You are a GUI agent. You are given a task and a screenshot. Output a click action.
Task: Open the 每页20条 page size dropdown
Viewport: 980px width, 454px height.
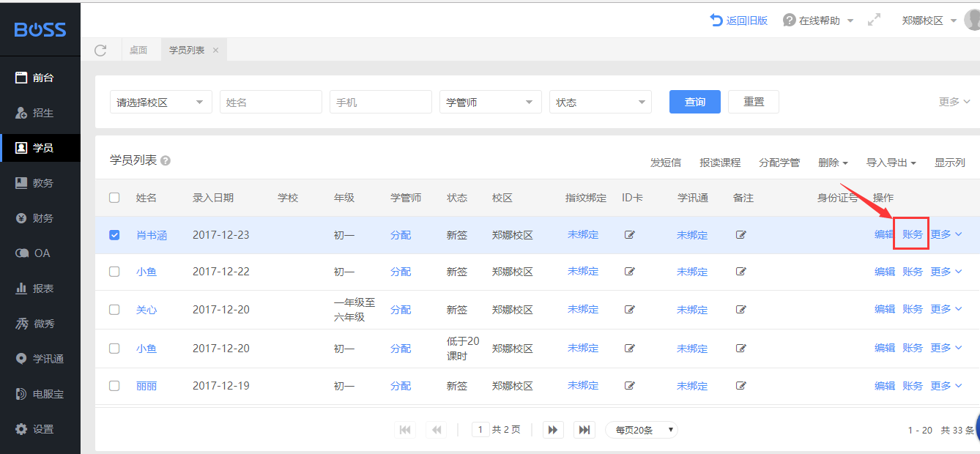pyautogui.click(x=642, y=430)
